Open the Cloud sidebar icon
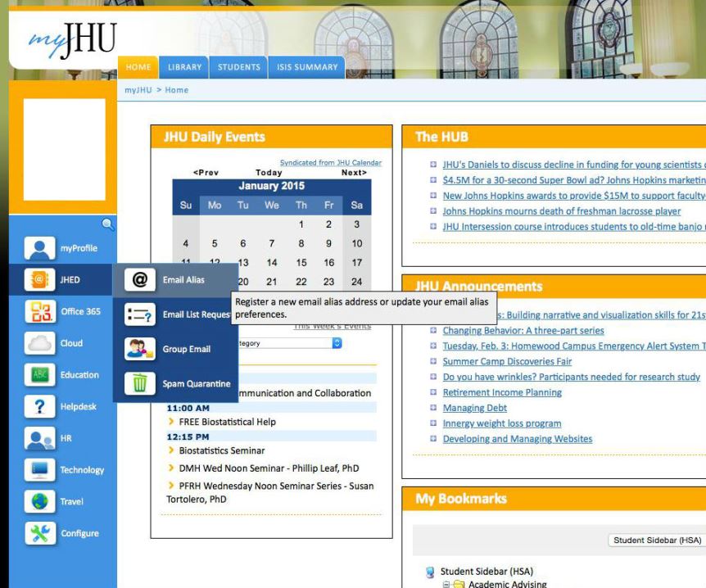The image size is (706, 588). [x=39, y=343]
